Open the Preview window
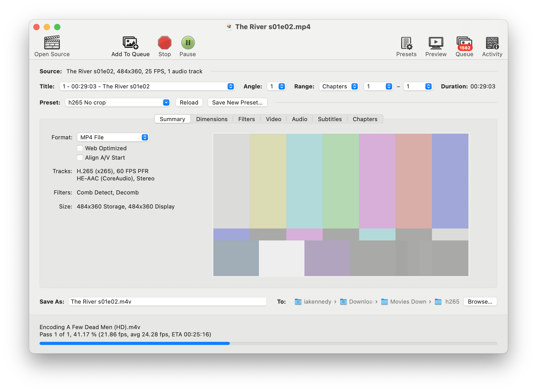This screenshot has height=392, width=537. click(x=436, y=45)
